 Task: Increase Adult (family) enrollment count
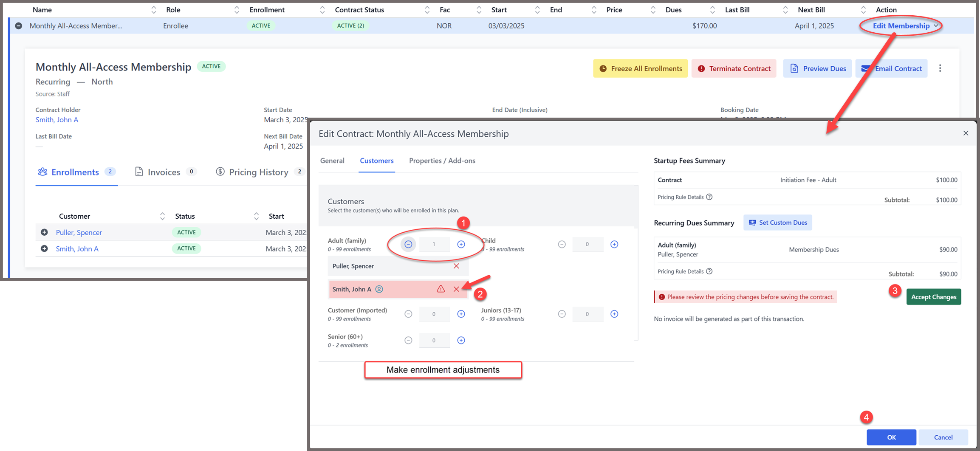pos(461,244)
